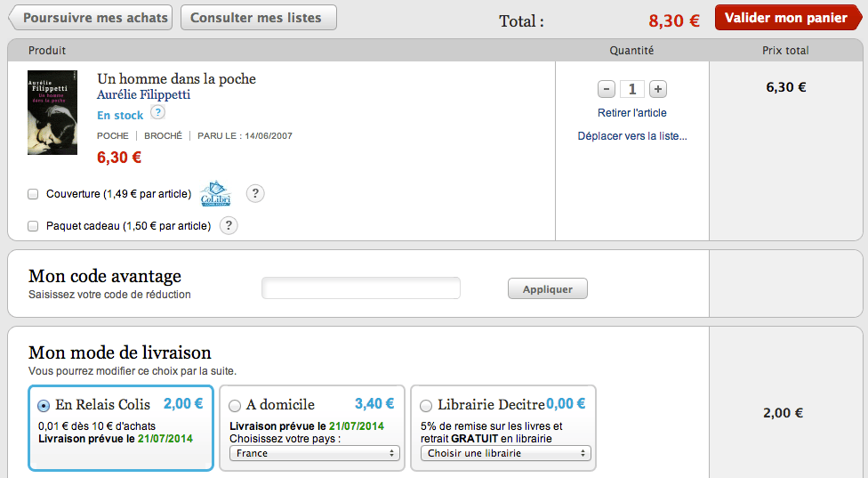Open Choisir une librairie dropdown
Image resolution: width=868 pixels, height=478 pixels.
pos(506,453)
